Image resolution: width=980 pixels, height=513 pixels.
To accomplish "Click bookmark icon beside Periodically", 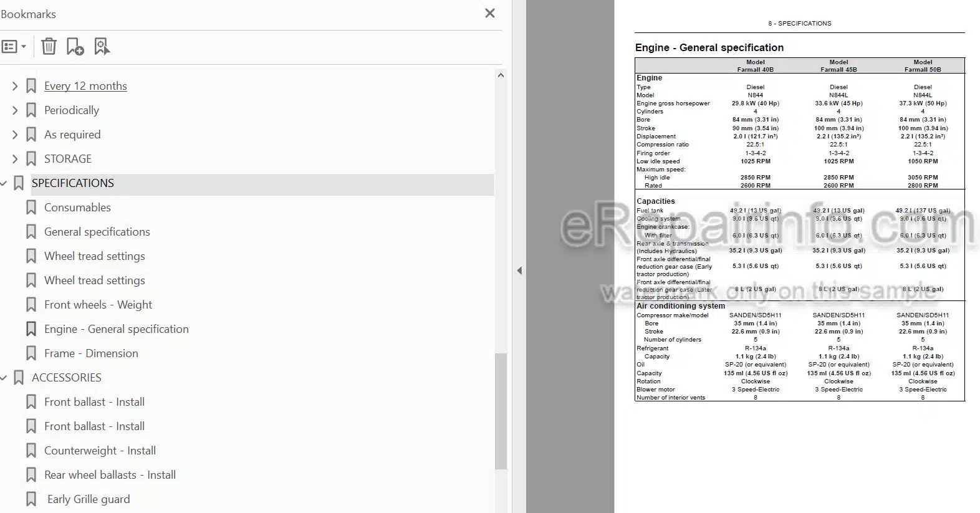I will [x=31, y=110].
